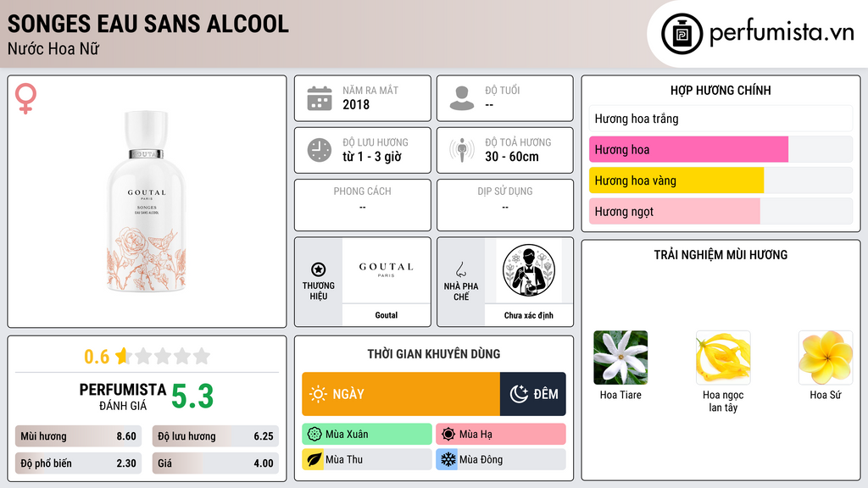Click the calendar icon beside Năm ra mắt
Image resolution: width=868 pixels, height=488 pixels.
[320, 98]
